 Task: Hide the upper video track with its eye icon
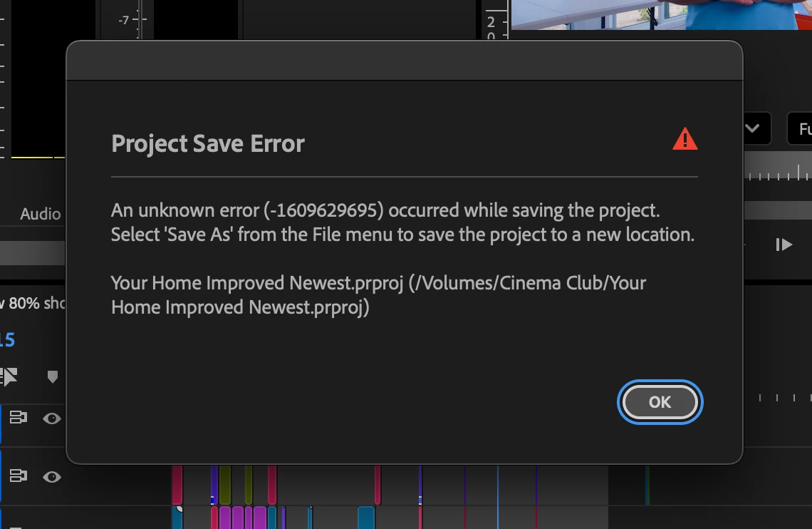click(52, 418)
